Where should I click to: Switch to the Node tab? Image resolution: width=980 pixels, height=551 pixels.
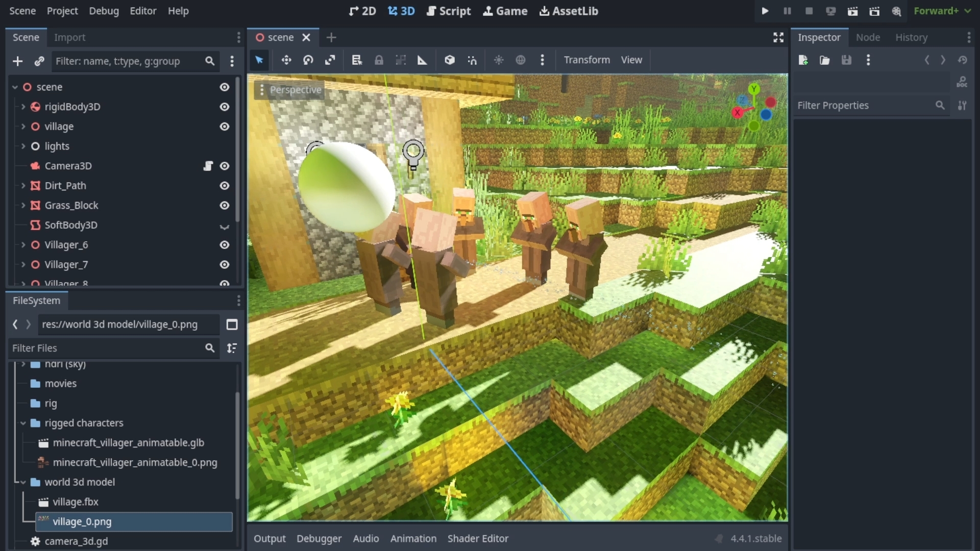868,37
